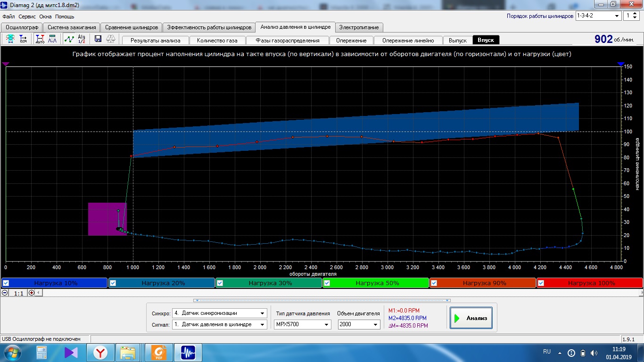Toggle the green line-graph toolbar icon

69,39
